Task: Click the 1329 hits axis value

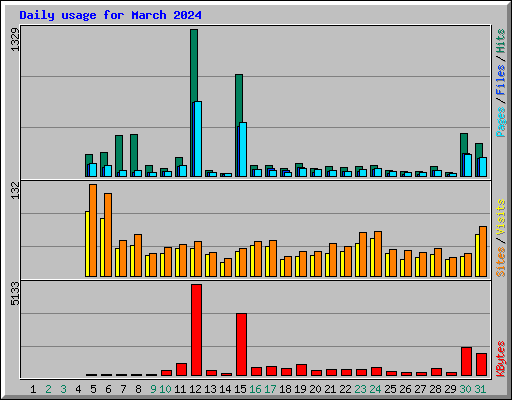Action: (x=15, y=39)
